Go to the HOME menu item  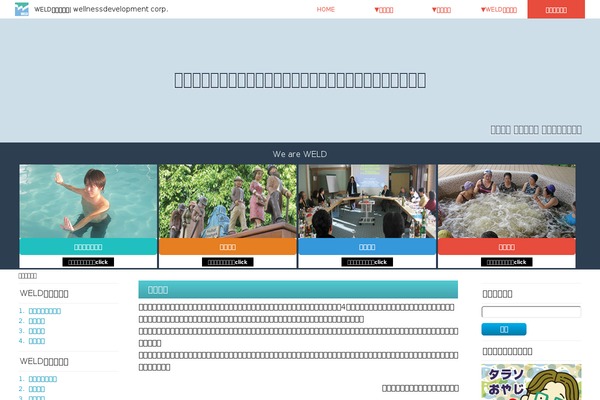tap(326, 10)
